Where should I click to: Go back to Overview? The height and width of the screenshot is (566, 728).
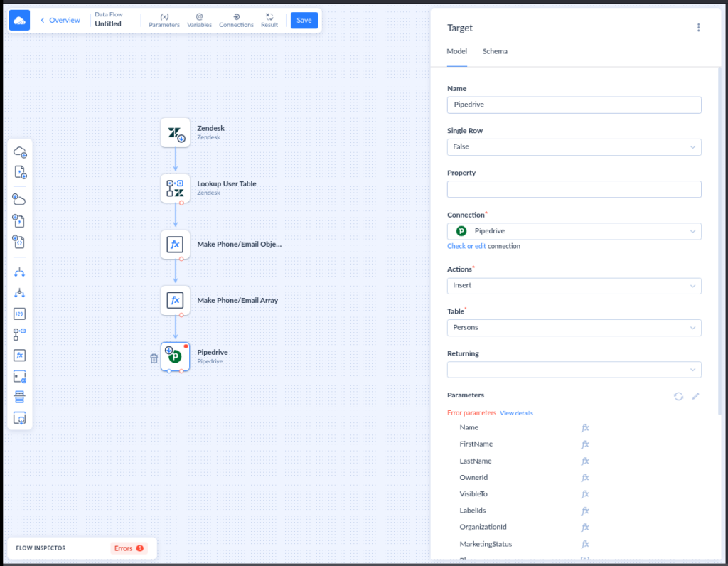click(x=60, y=21)
